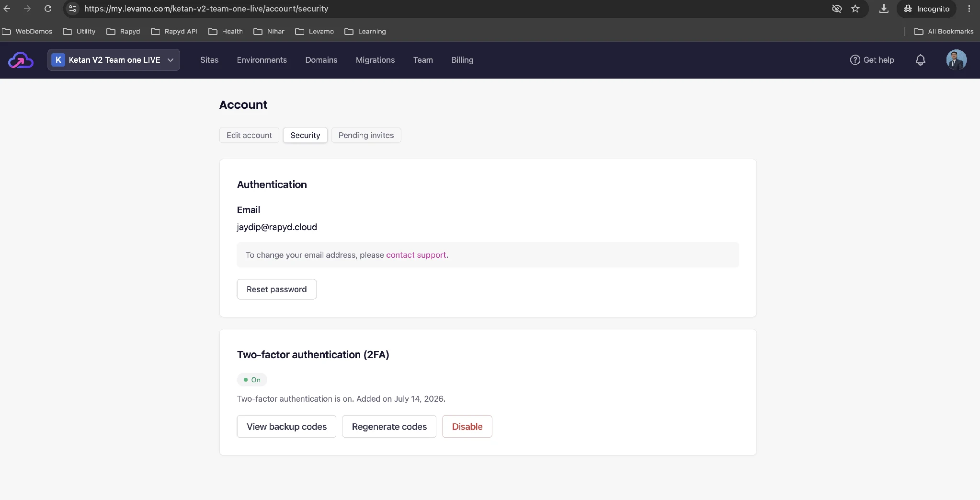The image size is (980, 500).
Task: Open All Bookmarks folder
Action: (944, 31)
